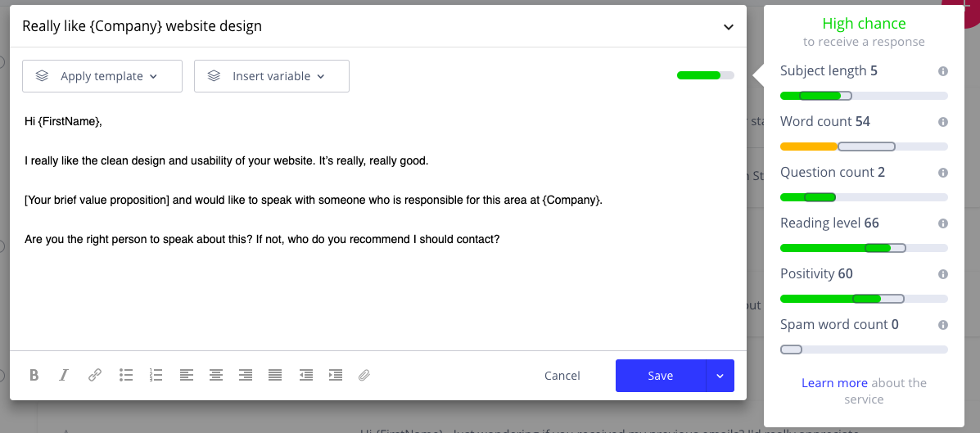The width and height of the screenshot is (980, 433).
Task: Toggle bold text formatting
Action: tap(34, 376)
